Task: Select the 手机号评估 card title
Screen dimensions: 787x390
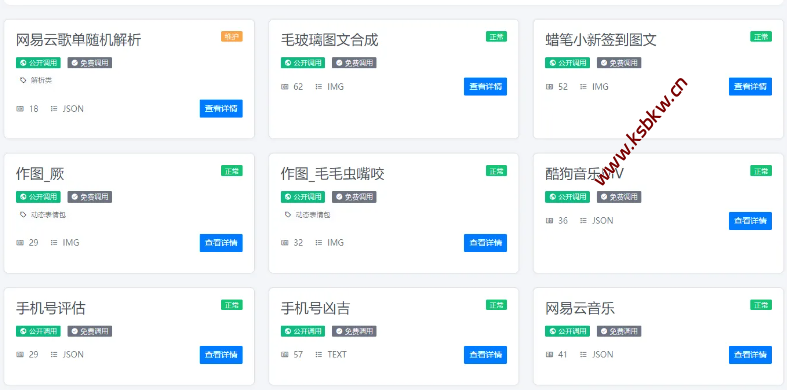Action: [x=51, y=308]
